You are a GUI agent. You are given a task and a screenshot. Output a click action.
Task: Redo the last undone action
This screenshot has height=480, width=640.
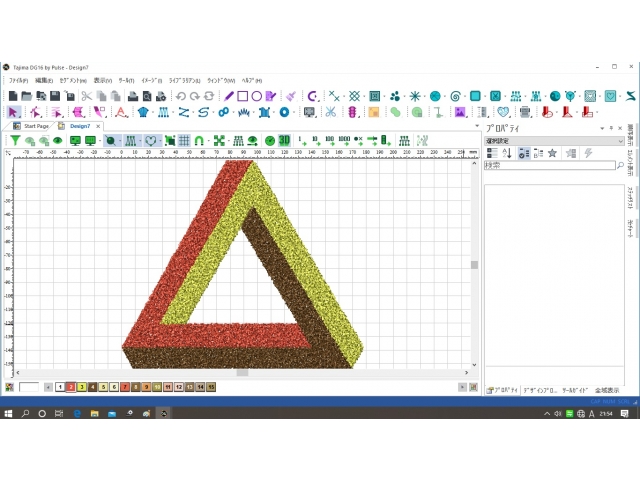point(195,96)
